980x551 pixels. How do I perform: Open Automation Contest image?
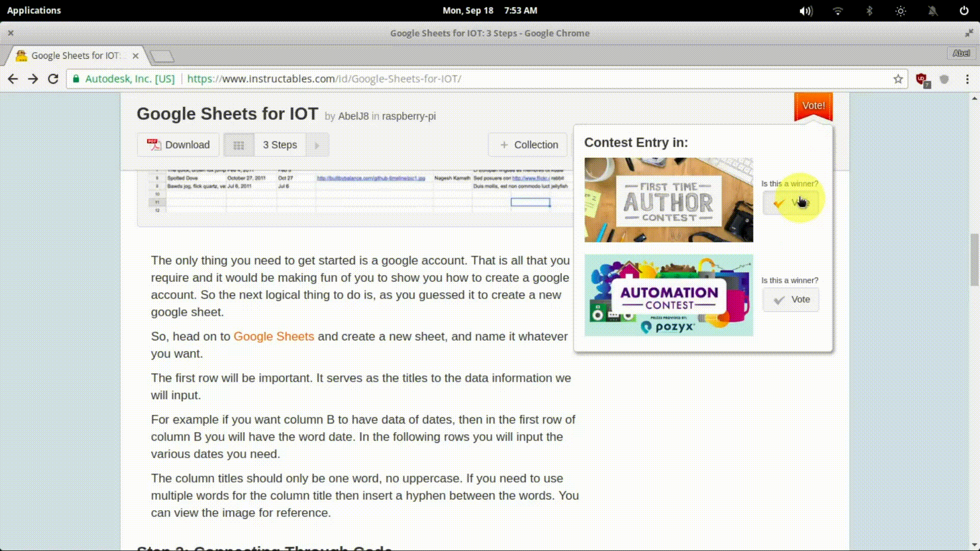tap(669, 295)
